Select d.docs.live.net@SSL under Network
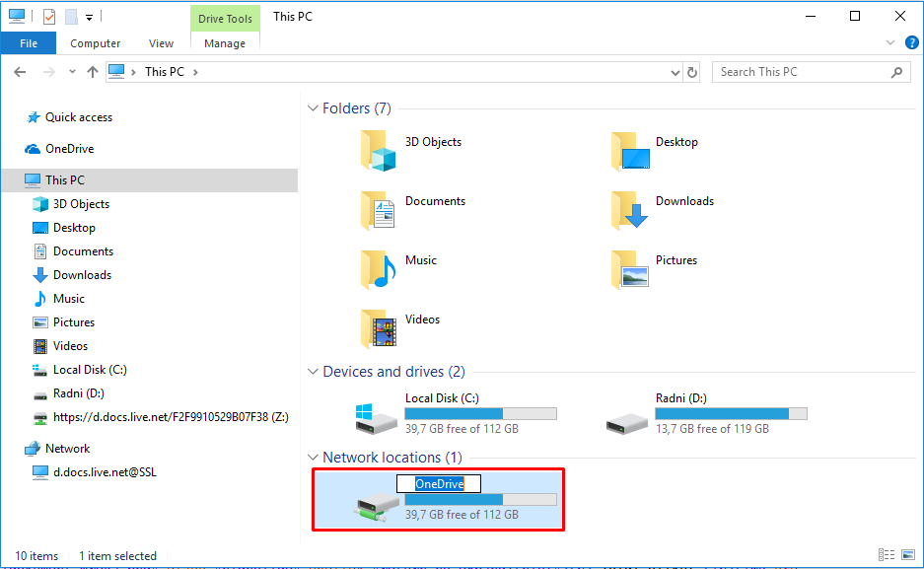The height and width of the screenshot is (569, 924). pos(105,472)
